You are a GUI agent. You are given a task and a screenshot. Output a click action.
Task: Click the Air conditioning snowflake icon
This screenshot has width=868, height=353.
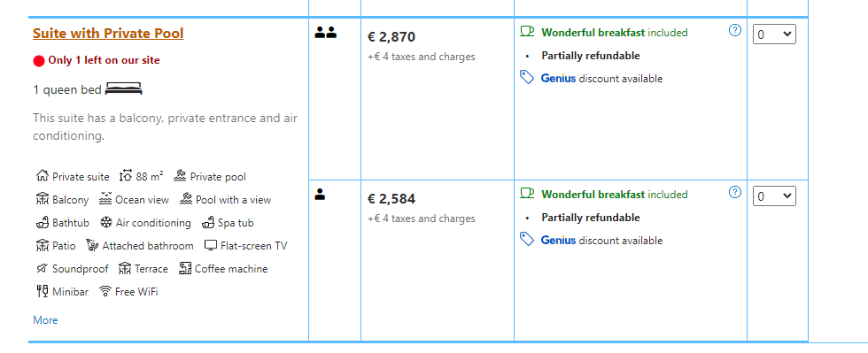pyautogui.click(x=106, y=222)
